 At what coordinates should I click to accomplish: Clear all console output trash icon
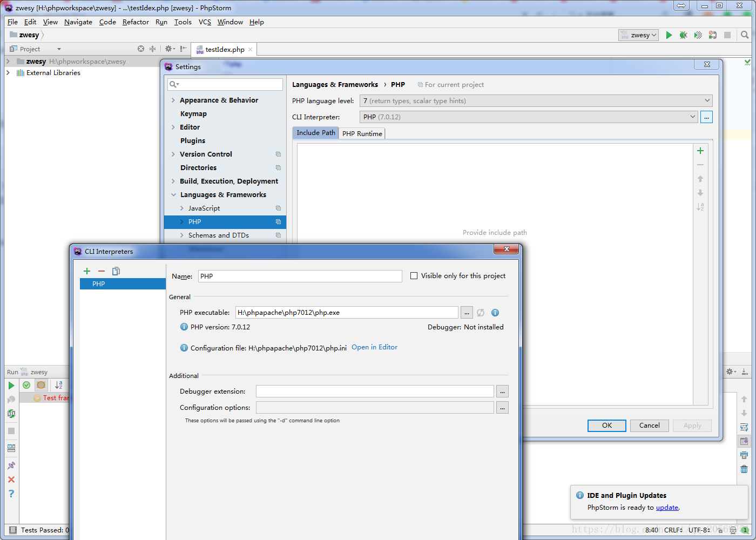tap(744, 469)
